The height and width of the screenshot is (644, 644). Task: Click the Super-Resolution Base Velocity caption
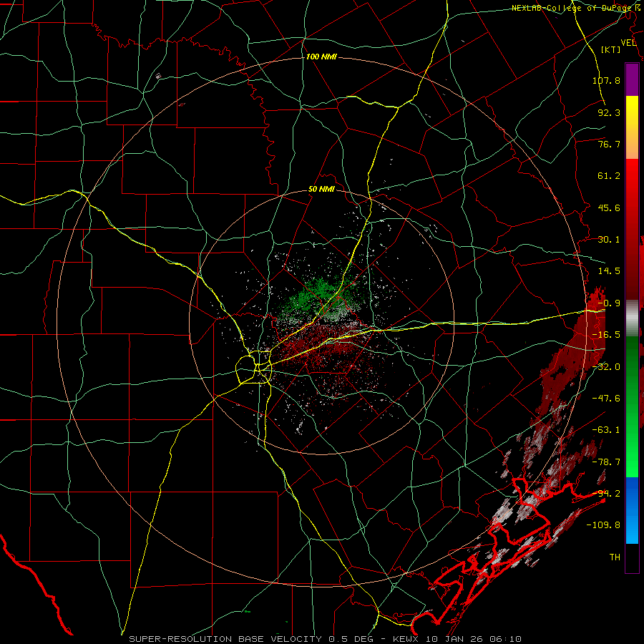pyautogui.click(x=326, y=639)
